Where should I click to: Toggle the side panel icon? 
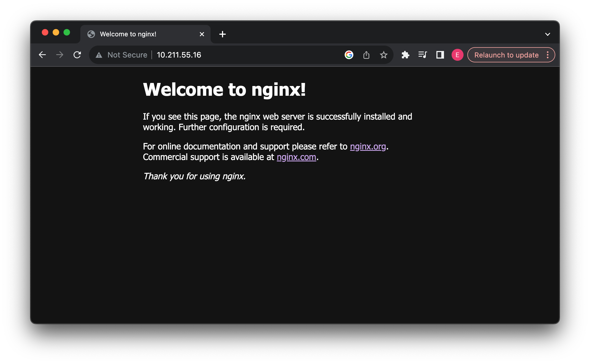440,55
